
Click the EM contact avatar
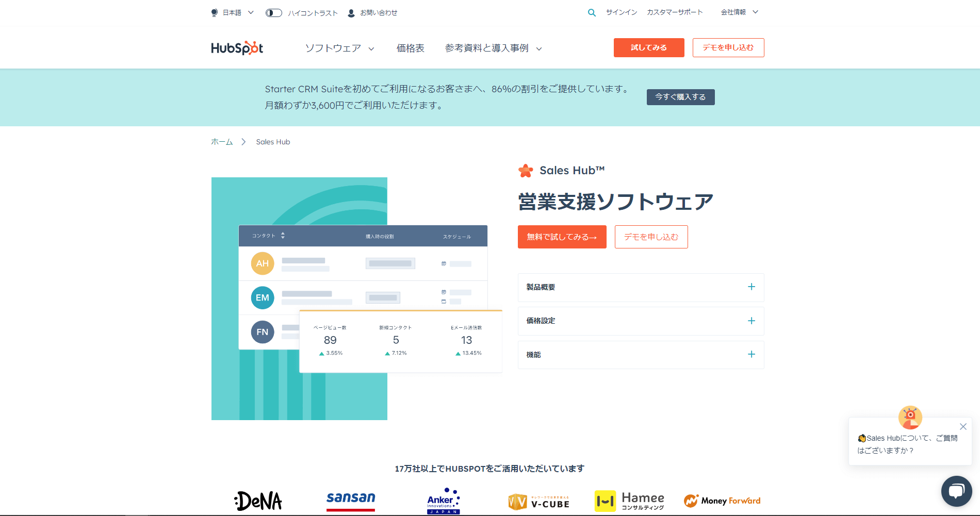(263, 298)
